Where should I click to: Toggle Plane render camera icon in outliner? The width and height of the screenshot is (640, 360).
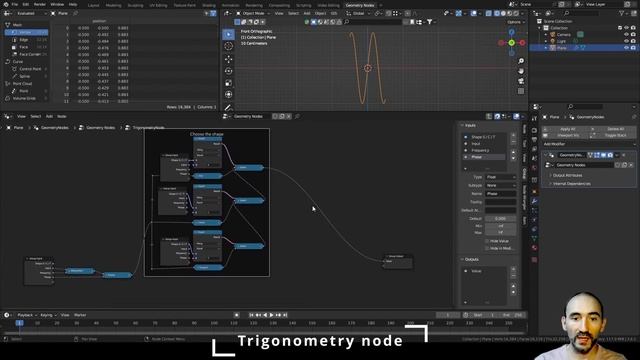633,48
